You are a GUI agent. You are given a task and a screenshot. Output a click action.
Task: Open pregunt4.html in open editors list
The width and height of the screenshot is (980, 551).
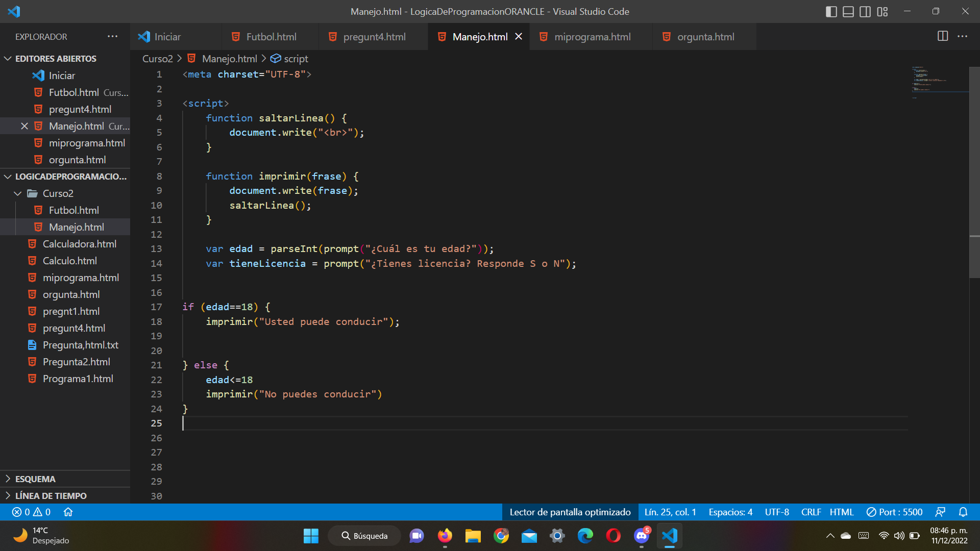(65, 109)
